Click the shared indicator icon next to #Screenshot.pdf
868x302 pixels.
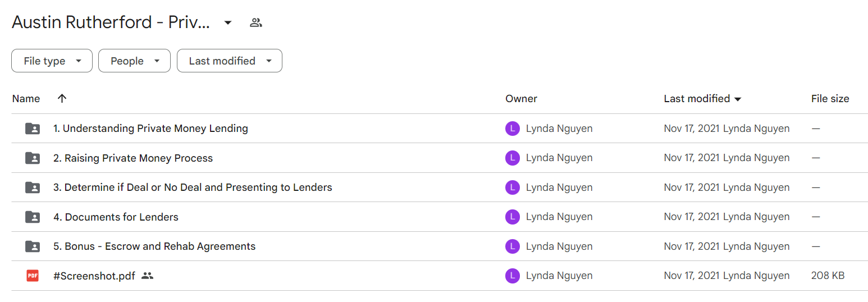pyautogui.click(x=147, y=276)
